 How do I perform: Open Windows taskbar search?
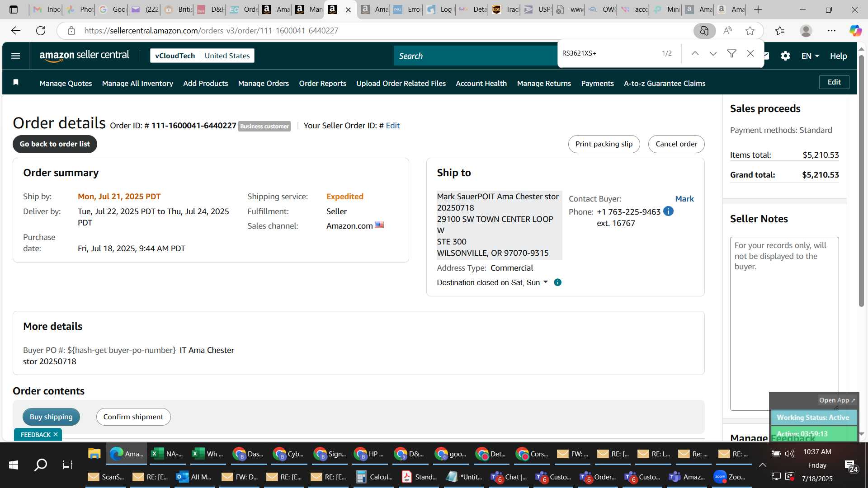pos(41,465)
